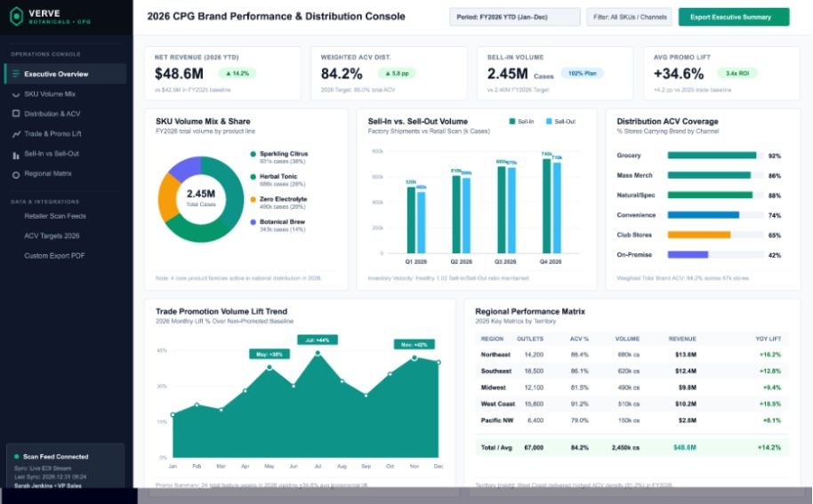Click the orange donut chart segment
Screen dimensions: 813x504
(x=167, y=198)
